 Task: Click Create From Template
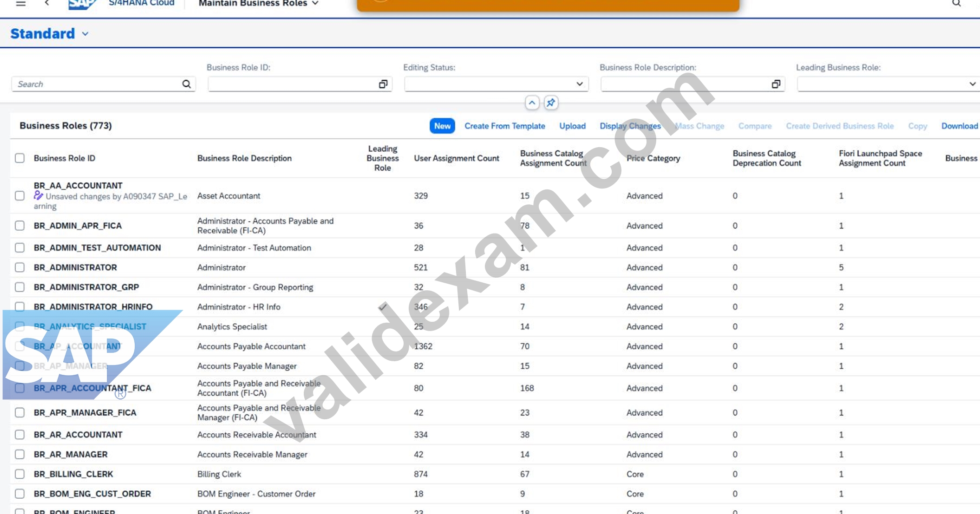(x=505, y=126)
